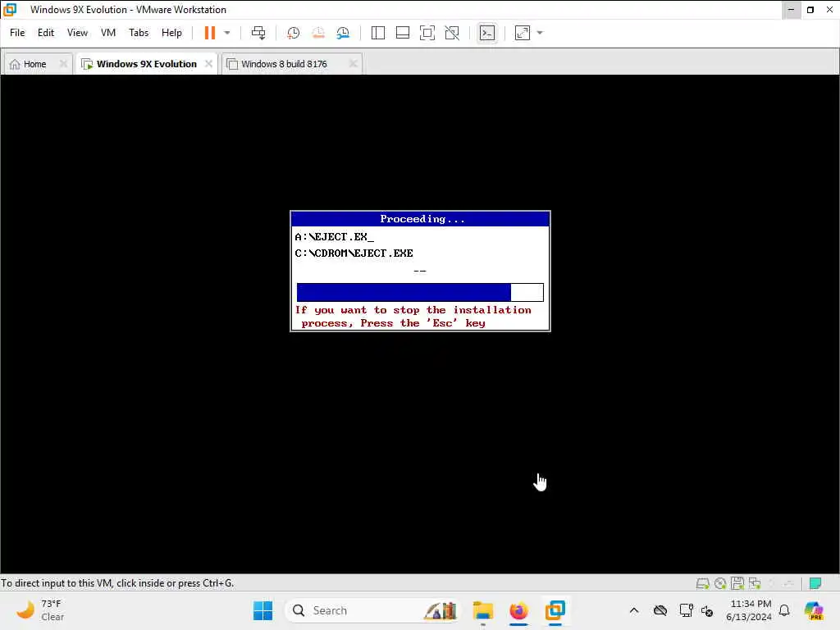The width and height of the screenshot is (840, 630).
Task: Click the cloud sync tray icon
Action: point(660,610)
